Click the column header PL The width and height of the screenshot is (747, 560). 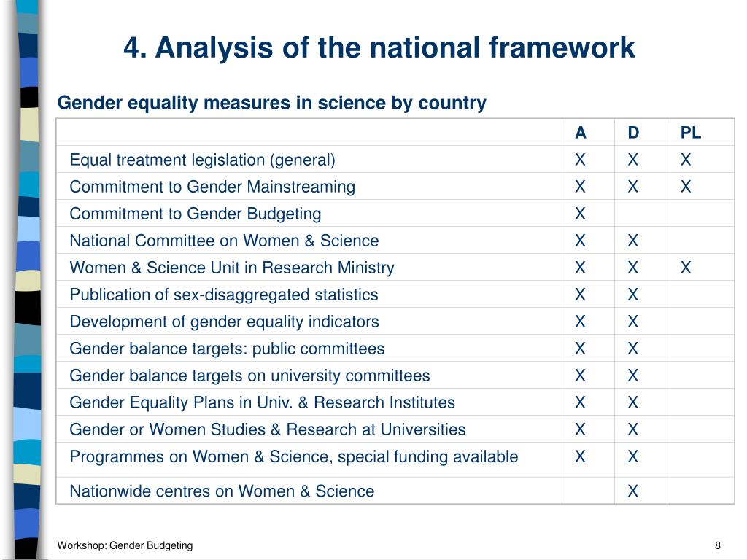pyautogui.click(x=690, y=133)
